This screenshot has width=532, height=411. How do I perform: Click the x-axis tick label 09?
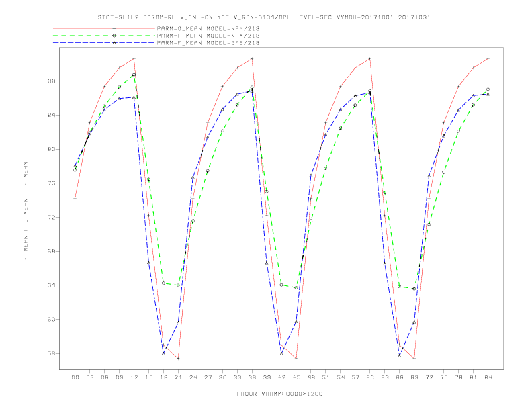pos(119,377)
